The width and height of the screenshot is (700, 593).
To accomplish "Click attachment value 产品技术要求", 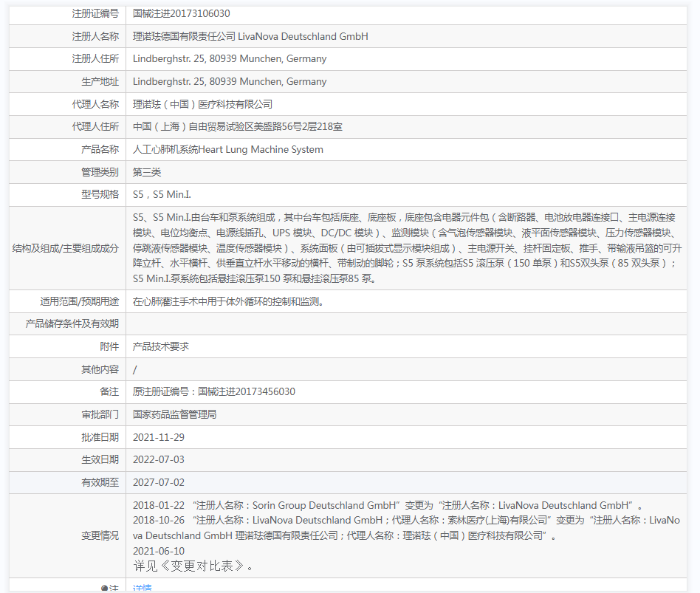I will [x=161, y=346].
